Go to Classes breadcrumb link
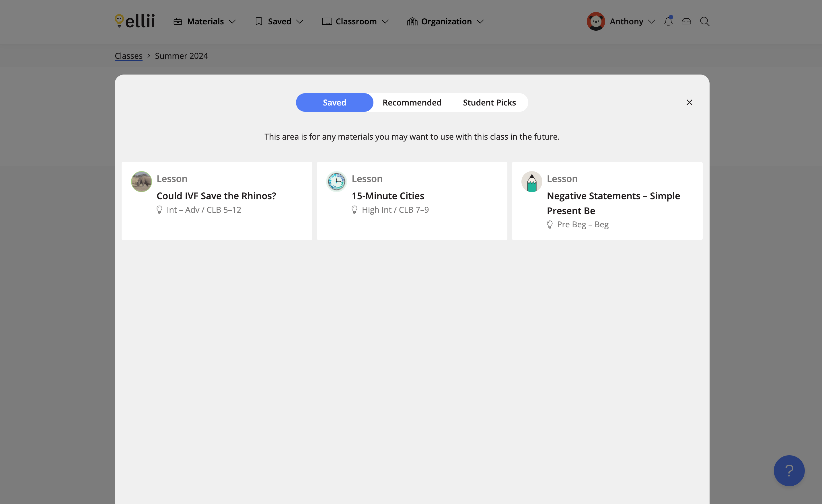This screenshot has width=822, height=504. point(128,56)
